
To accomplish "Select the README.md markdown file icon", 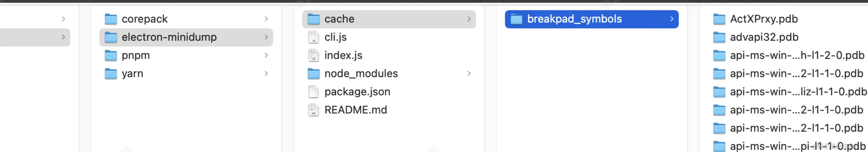I will 313,110.
